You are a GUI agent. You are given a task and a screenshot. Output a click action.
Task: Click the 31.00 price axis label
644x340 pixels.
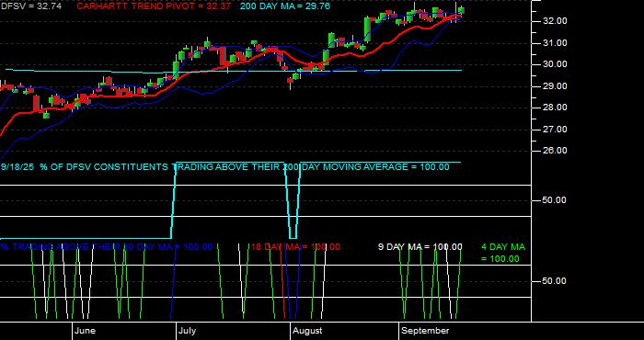(x=555, y=42)
